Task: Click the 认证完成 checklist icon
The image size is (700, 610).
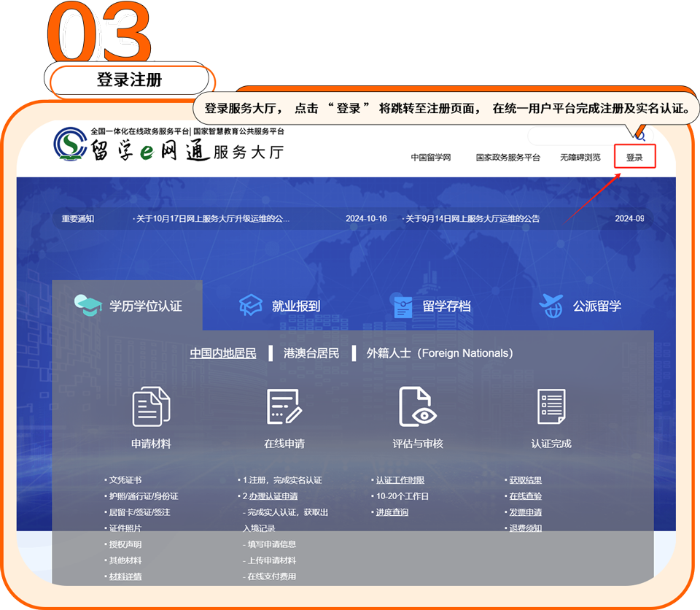Action: (551, 406)
